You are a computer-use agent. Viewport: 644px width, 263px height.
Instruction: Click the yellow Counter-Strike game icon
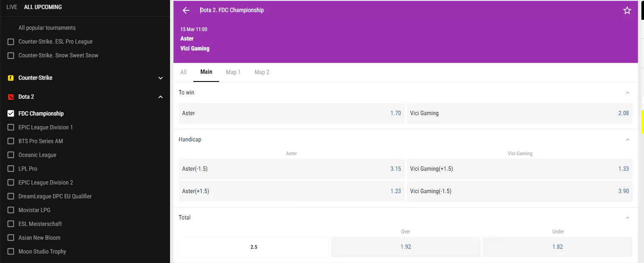click(x=11, y=78)
